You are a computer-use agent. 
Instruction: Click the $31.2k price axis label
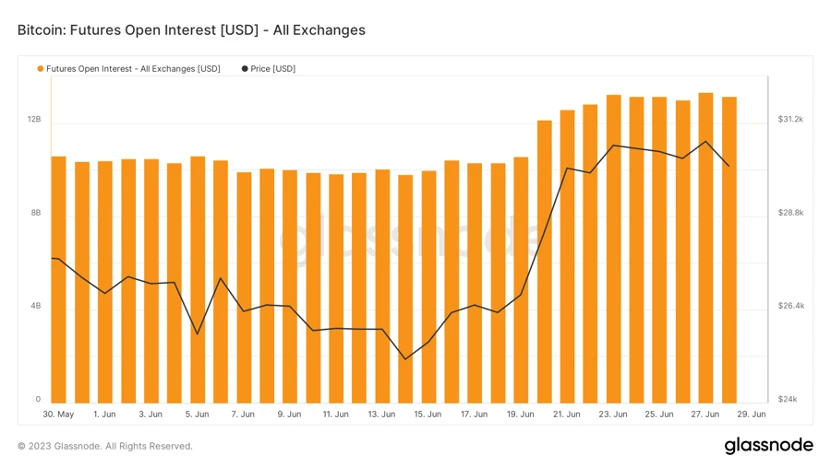(x=791, y=120)
